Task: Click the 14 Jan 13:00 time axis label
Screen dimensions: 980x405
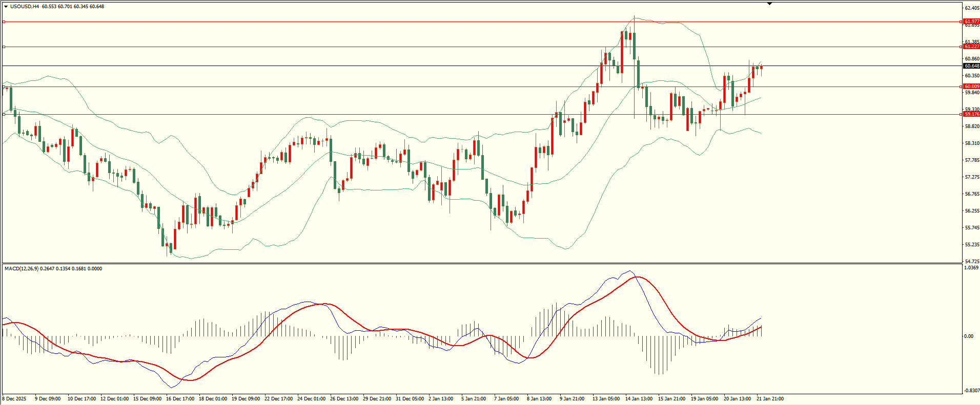Action: [x=639, y=399]
